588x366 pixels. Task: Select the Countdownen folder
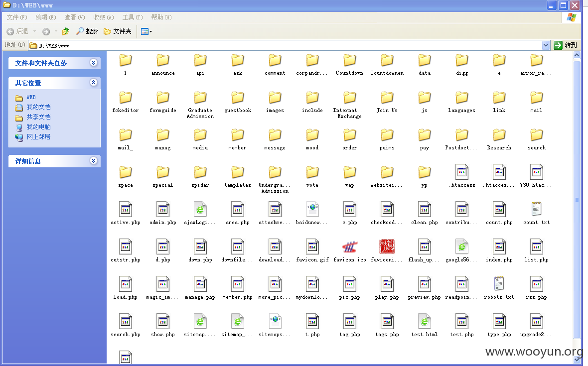coord(387,65)
